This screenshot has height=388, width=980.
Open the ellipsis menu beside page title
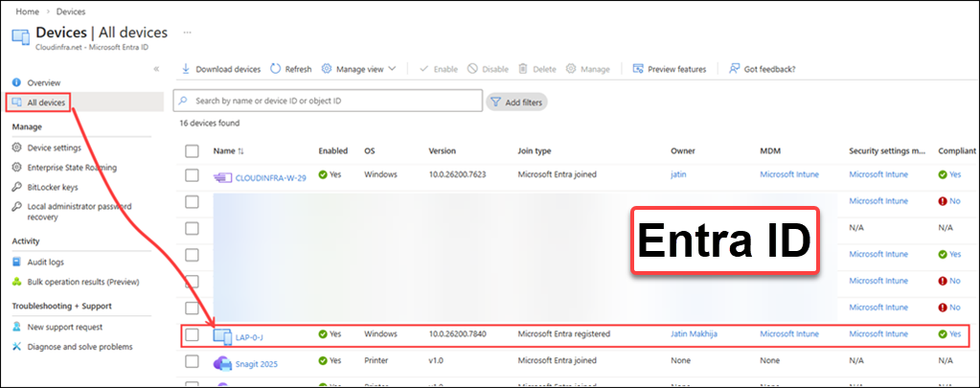187,32
